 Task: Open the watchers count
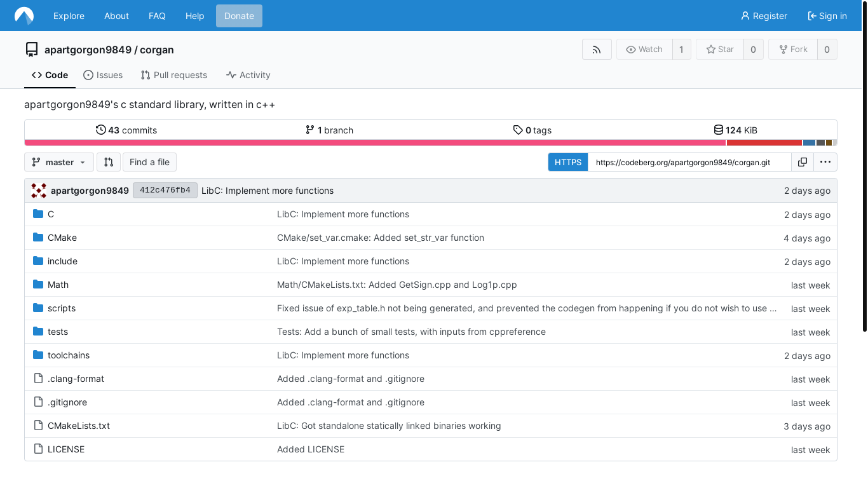[682, 50]
